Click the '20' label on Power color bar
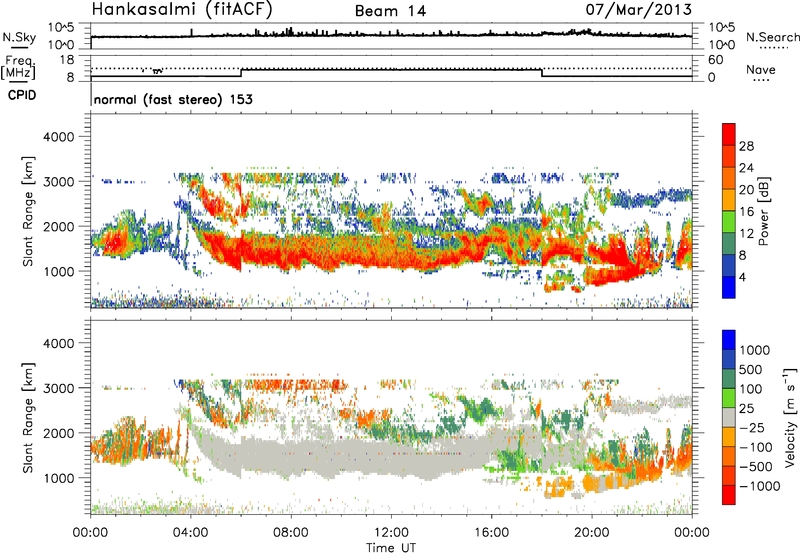Image resolution: width=800 pixels, height=554 pixels. coord(746,190)
